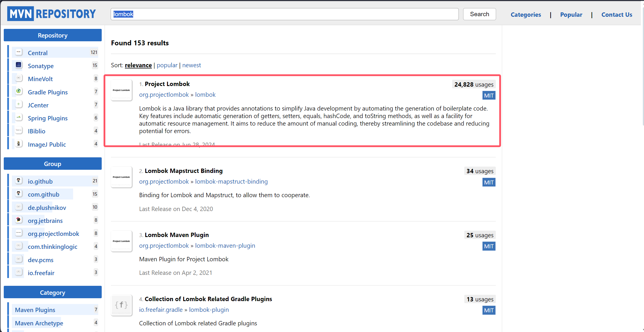Open the Categories menu item
The height and width of the screenshot is (332, 644).
(x=526, y=14)
